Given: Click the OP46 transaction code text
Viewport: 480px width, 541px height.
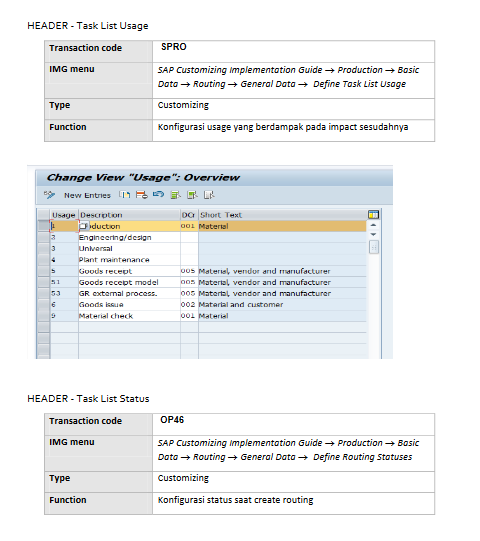Looking at the screenshot, I should click(x=172, y=420).
